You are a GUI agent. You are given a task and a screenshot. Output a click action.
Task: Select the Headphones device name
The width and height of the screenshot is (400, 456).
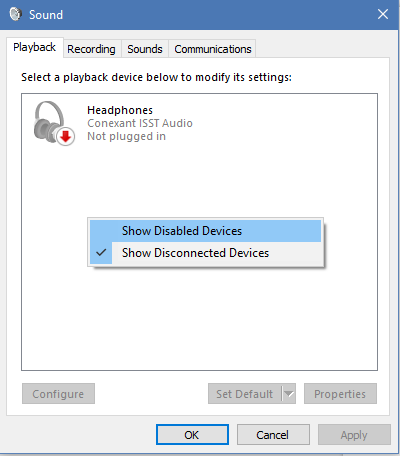coord(120,110)
